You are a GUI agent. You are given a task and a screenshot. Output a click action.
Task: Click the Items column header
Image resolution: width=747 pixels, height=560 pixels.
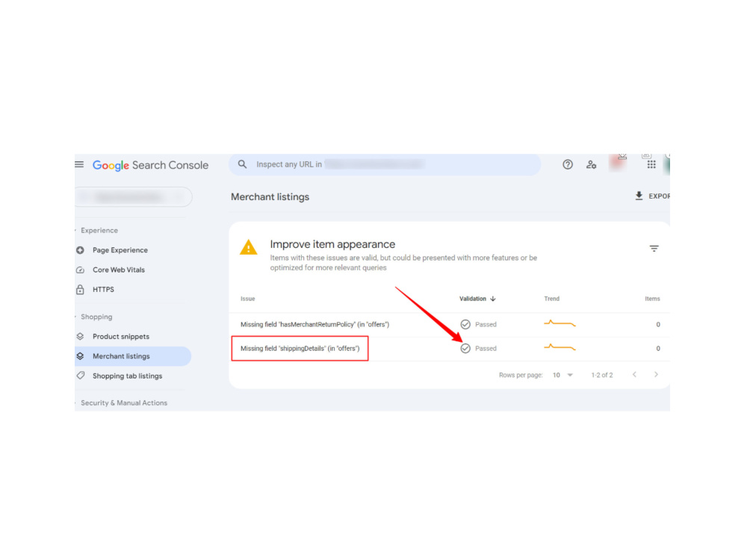click(652, 299)
